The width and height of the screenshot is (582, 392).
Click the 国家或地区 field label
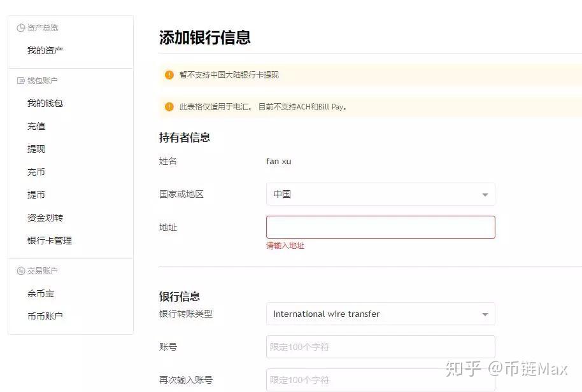pyautogui.click(x=181, y=194)
